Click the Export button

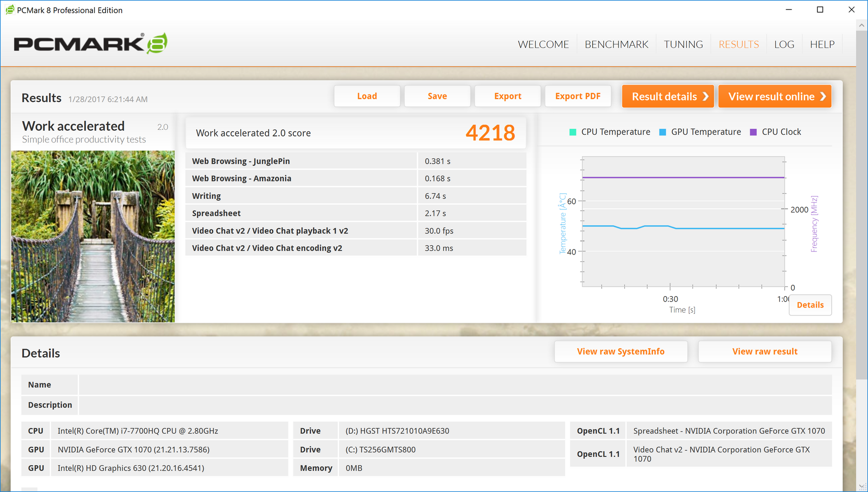point(507,96)
